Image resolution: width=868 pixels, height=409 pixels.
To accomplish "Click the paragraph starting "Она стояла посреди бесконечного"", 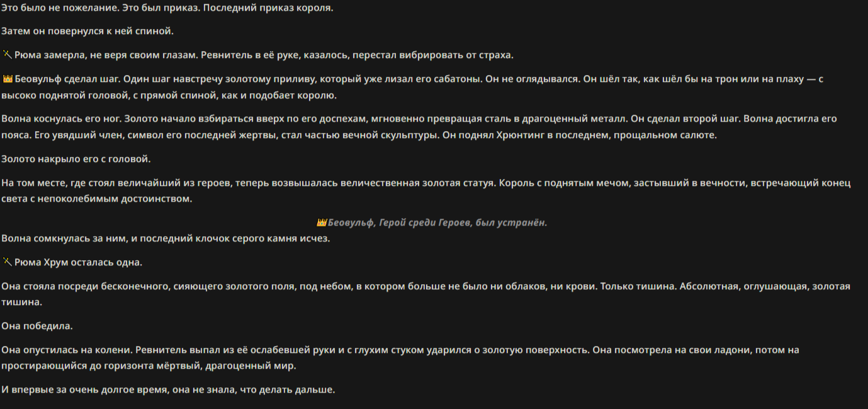I will [426, 294].
